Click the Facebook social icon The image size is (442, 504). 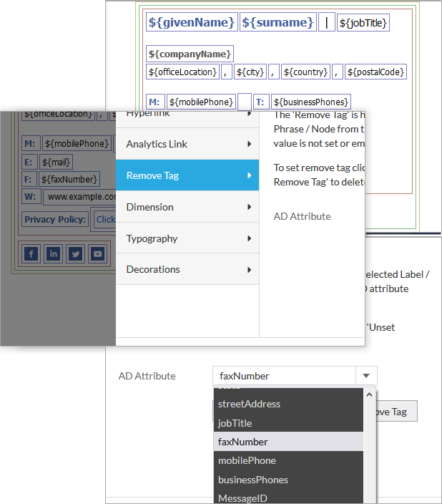pyautogui.click(x=31, y=253)
